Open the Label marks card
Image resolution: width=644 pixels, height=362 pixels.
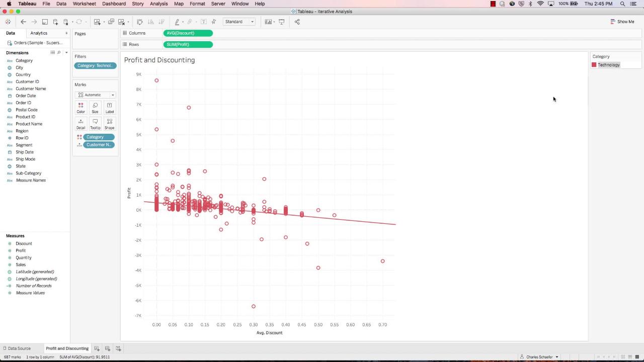click(110, 108)
